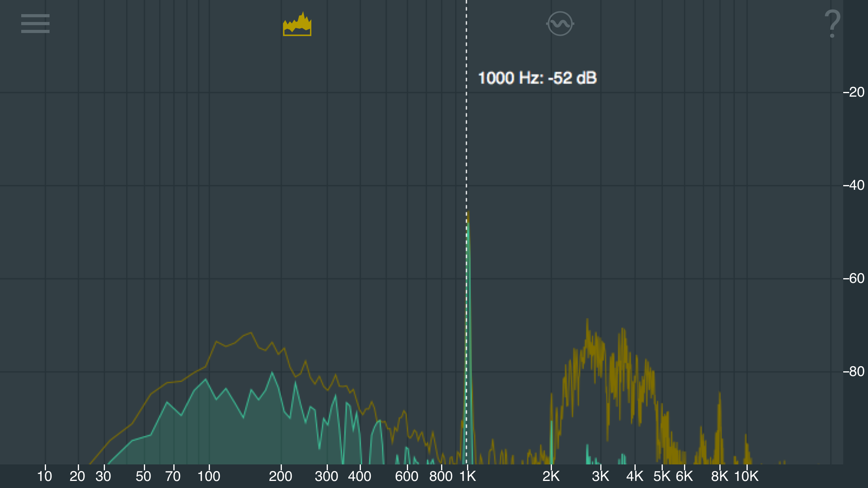Screen dimensions: 868x488
Task: Click the 200 frequency axis label
Action: tap(280, 476)
